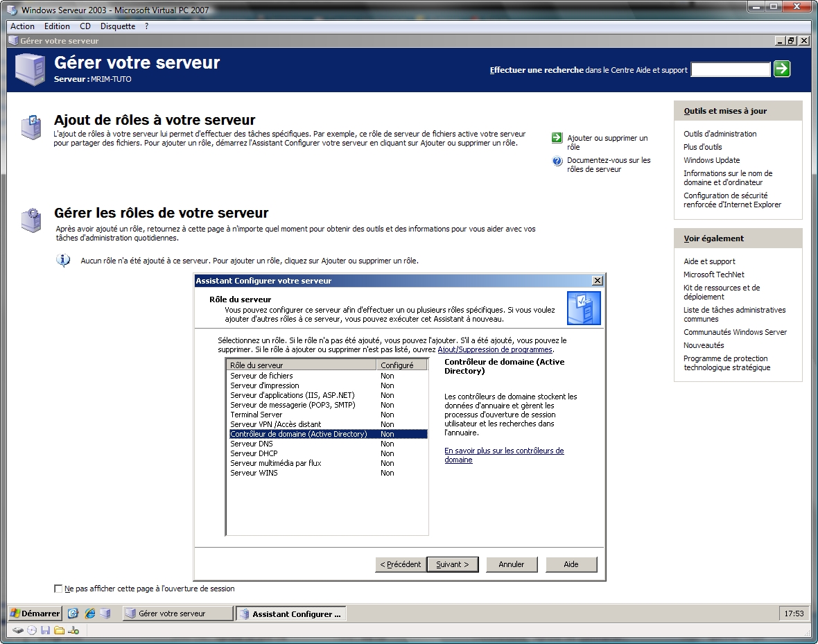Click the Aide button in the wizard
Image resolution: width=818 pixels, height=644 pixels.
[571, 564]
